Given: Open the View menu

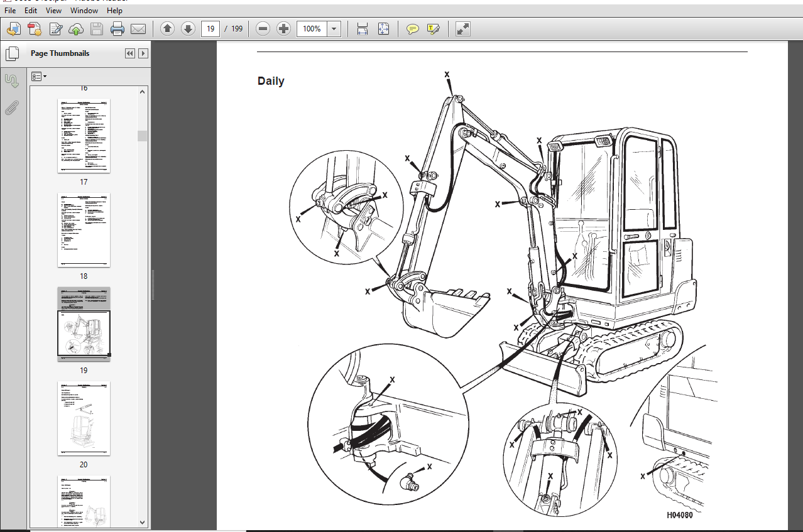Looking at the screenshot, I should [53, 11].
